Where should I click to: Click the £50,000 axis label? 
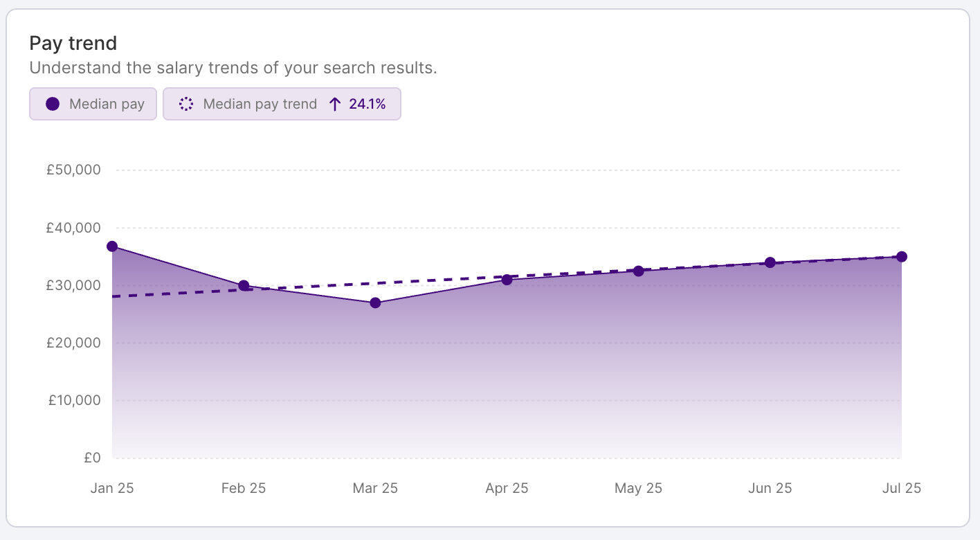click(74, 170)
